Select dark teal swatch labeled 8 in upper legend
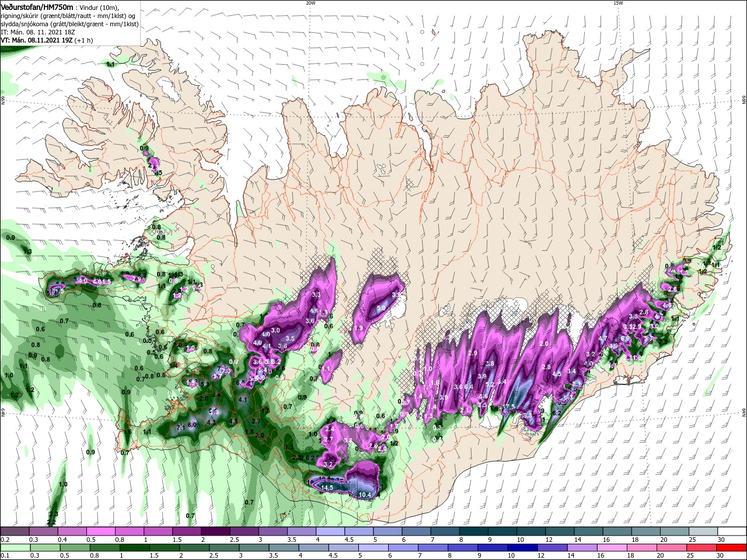 (474, 531)
